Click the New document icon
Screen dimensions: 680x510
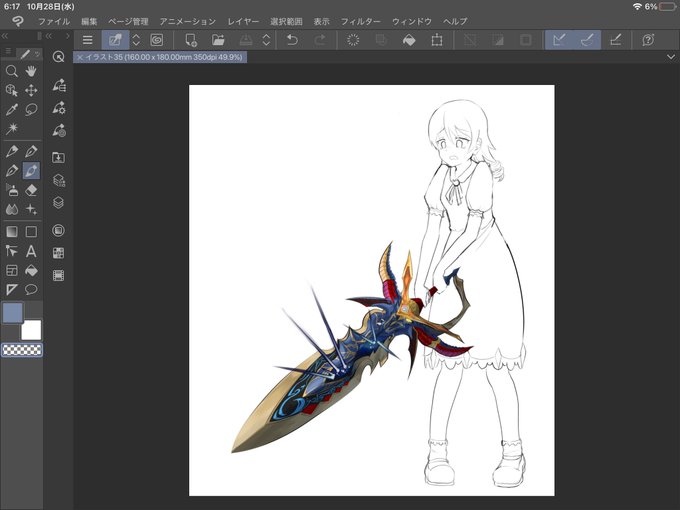tap(191, 40)
